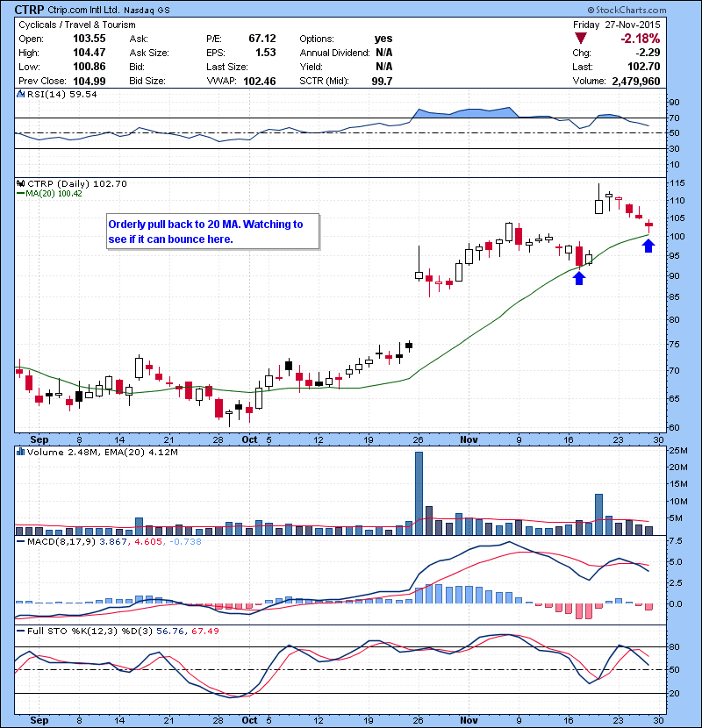Screen dimensions: 702x728
Task: Click the RSI(14) 59.54 legend label
Action: click(x=62, y=94)
